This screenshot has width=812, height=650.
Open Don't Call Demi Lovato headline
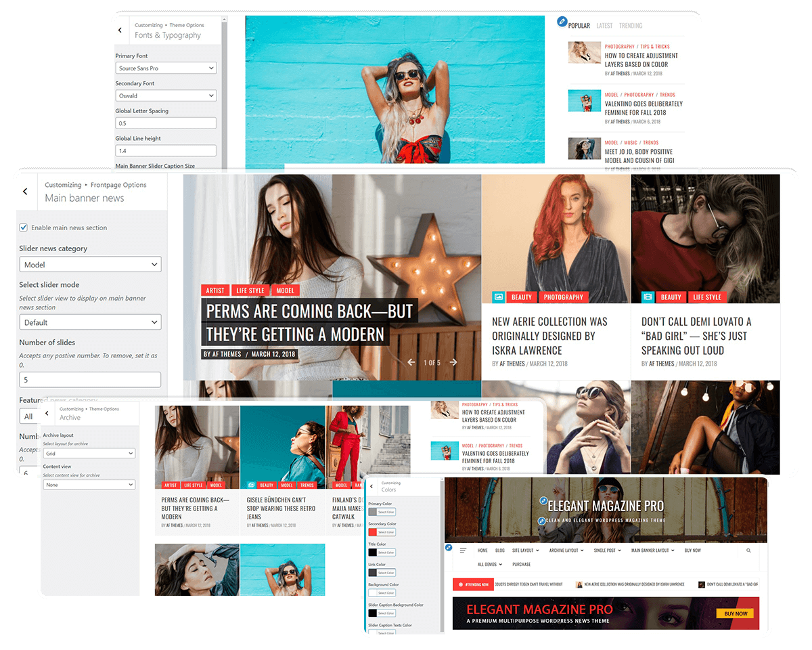tap(696, 336)
